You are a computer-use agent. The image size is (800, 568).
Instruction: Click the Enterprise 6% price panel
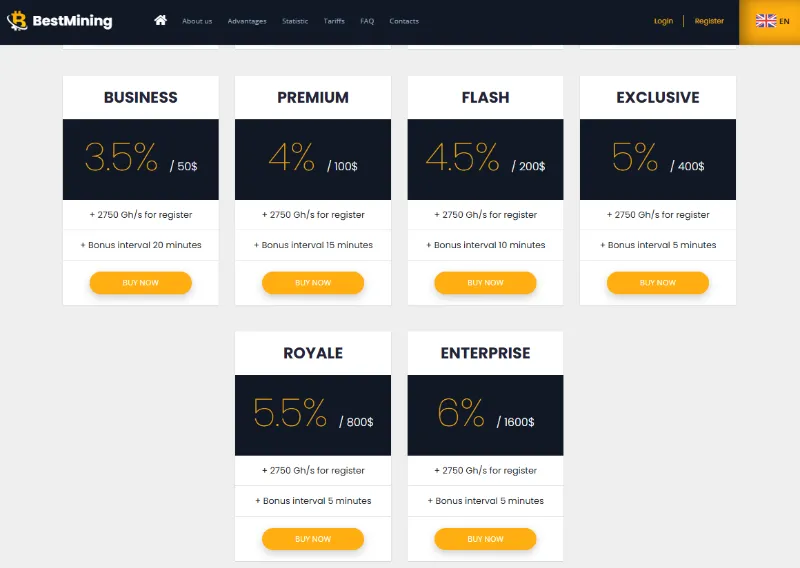(x=485, y=415)
